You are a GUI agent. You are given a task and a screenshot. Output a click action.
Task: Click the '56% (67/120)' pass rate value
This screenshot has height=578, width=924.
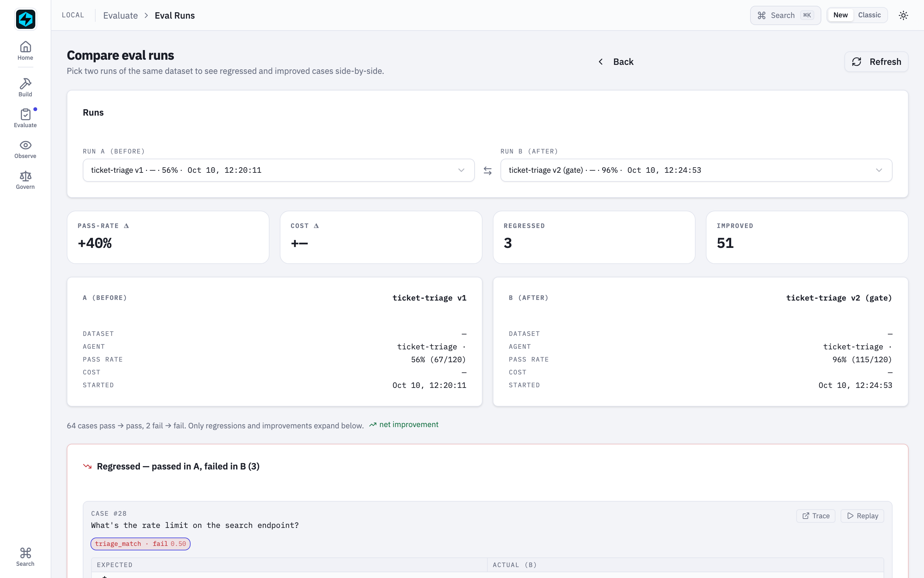(x=438, y=359)
